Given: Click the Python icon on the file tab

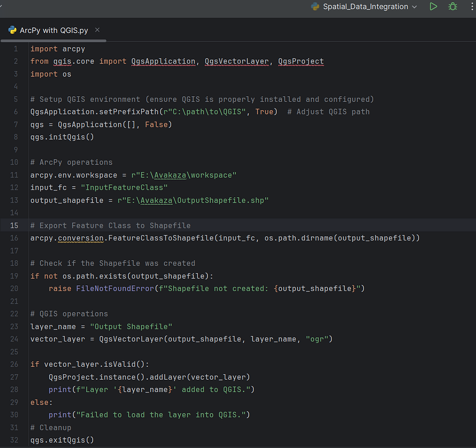Looking at the screenshot, I should (12, 30).
